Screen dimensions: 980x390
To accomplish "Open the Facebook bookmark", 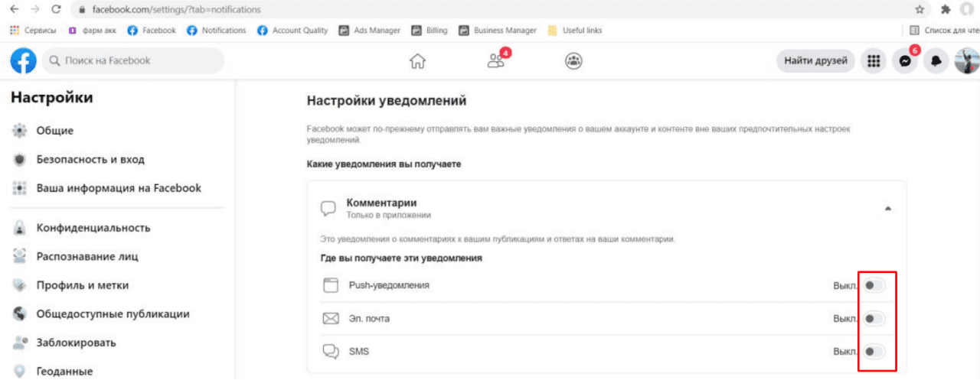I will point(152,31).
